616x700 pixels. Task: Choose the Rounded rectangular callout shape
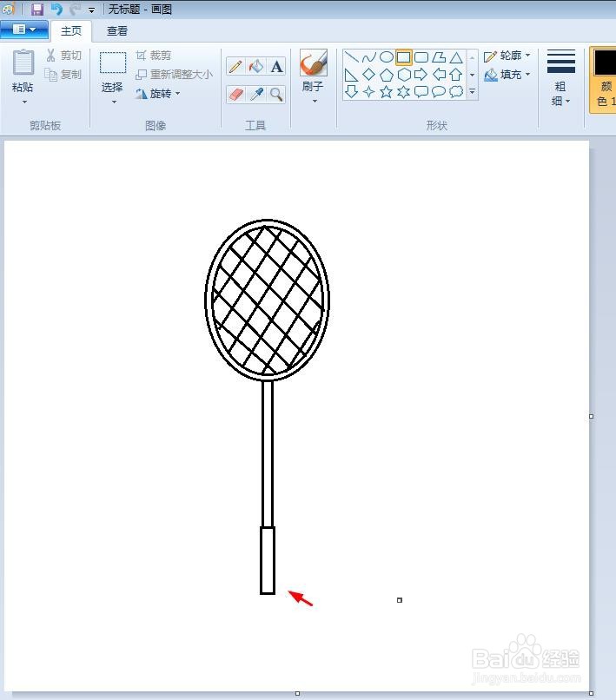click(x=421, y=91)
